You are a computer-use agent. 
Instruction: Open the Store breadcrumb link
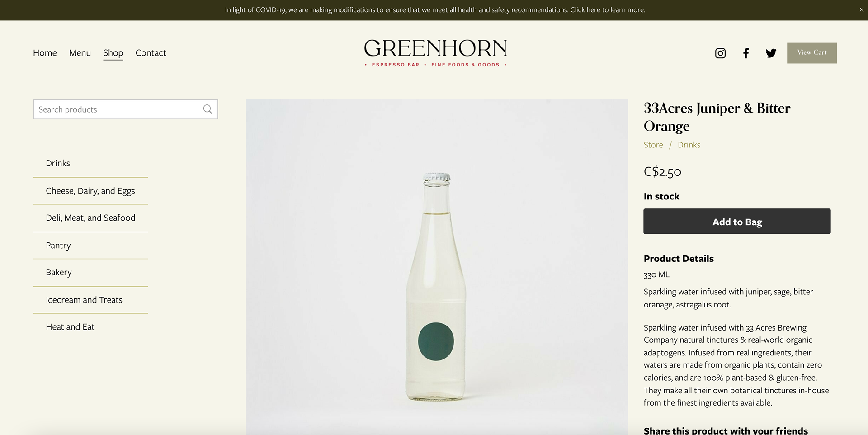coord(653,145)
